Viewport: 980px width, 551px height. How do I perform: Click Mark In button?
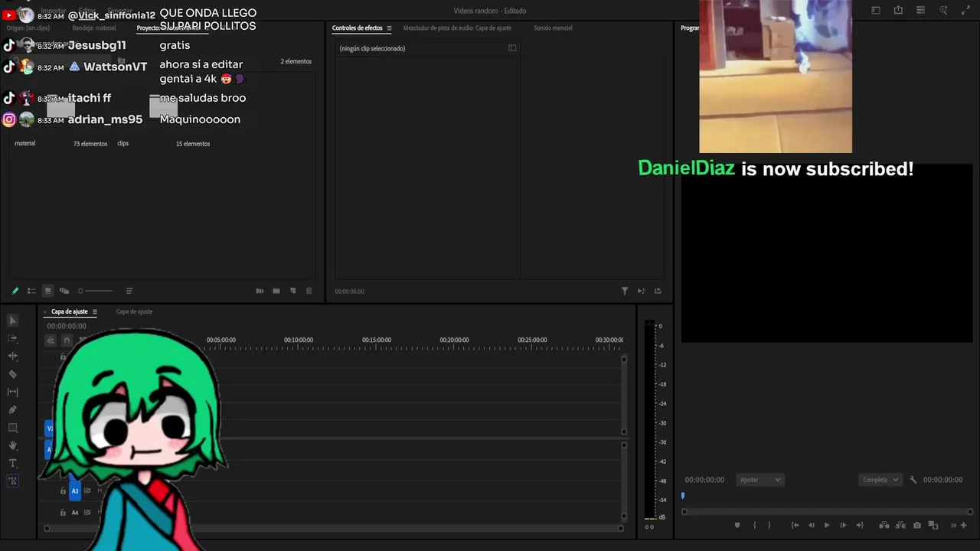[x=754, y=525]
